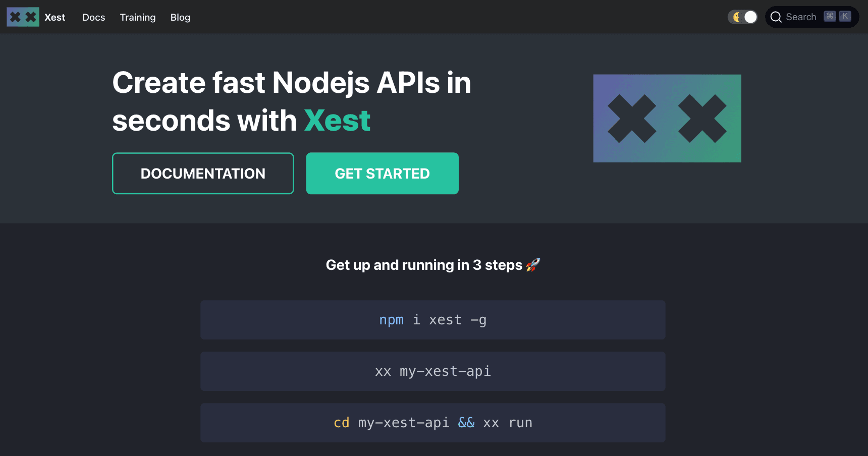
Task: Click the green "Xest" word in headline
Action: coord(338,121)
